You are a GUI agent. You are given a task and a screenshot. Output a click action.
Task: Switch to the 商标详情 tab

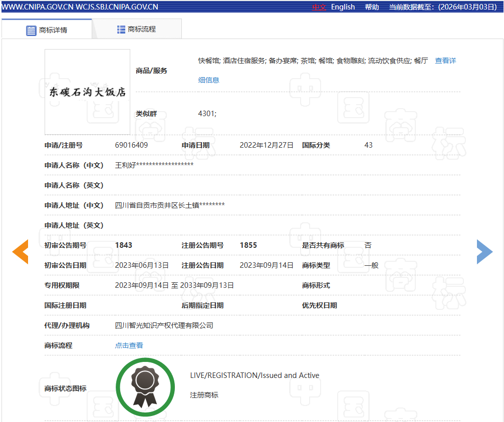point(47,30)
